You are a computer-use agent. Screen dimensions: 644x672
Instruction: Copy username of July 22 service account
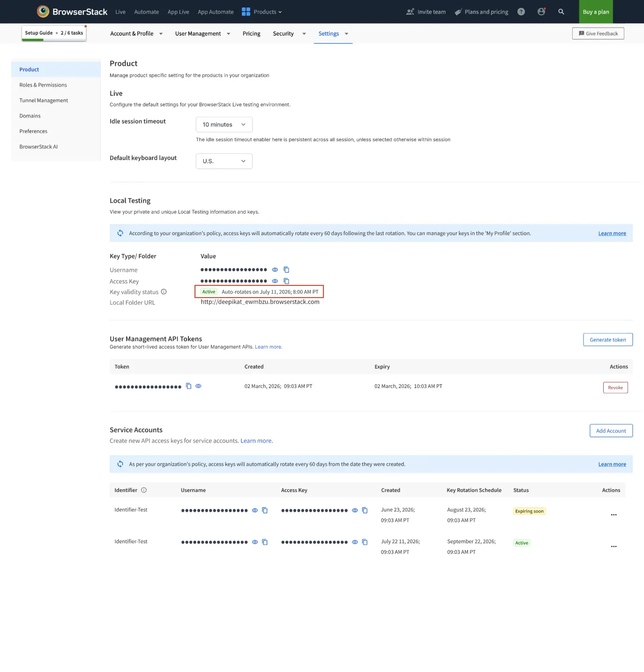pyautogui.click(x=265, y=542)
